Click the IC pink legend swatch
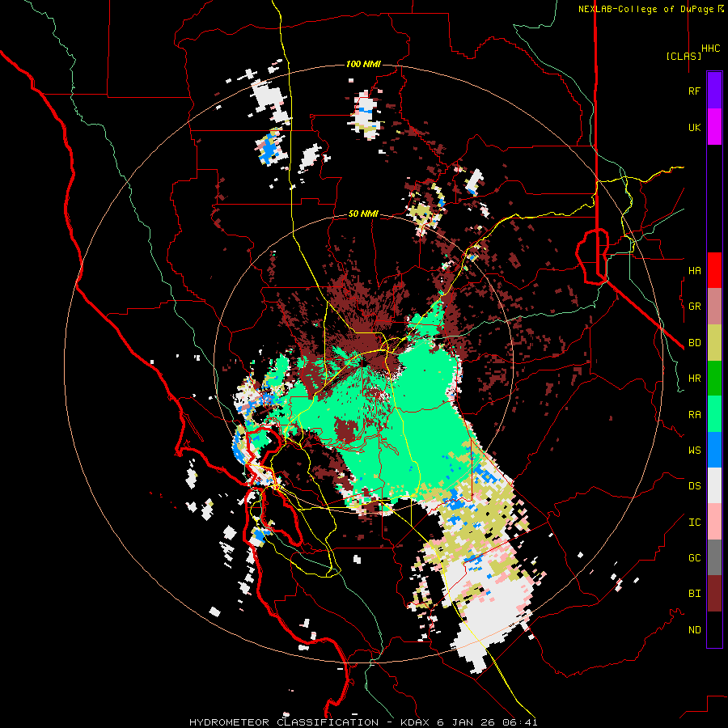728x728 pixels. pos(714,522)
